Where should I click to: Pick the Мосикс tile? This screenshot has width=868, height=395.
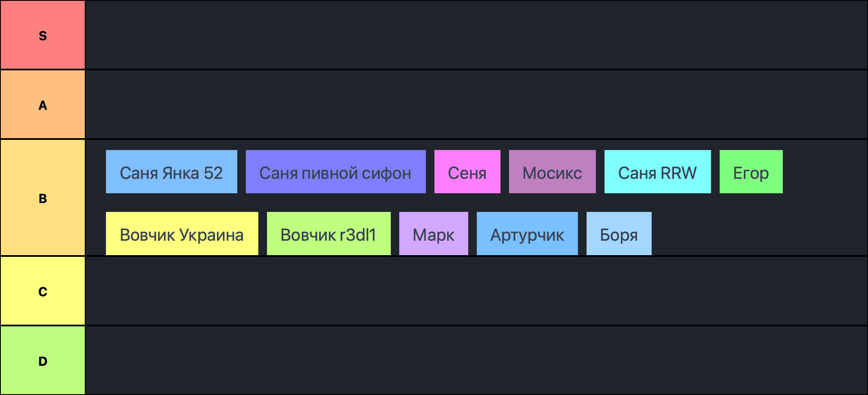point(552,172)
